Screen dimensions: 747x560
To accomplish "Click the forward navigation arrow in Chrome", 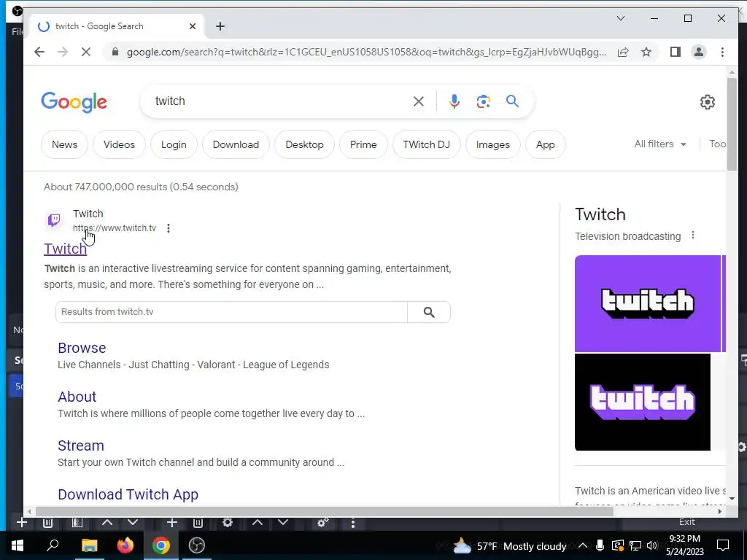I will [63, 52].
